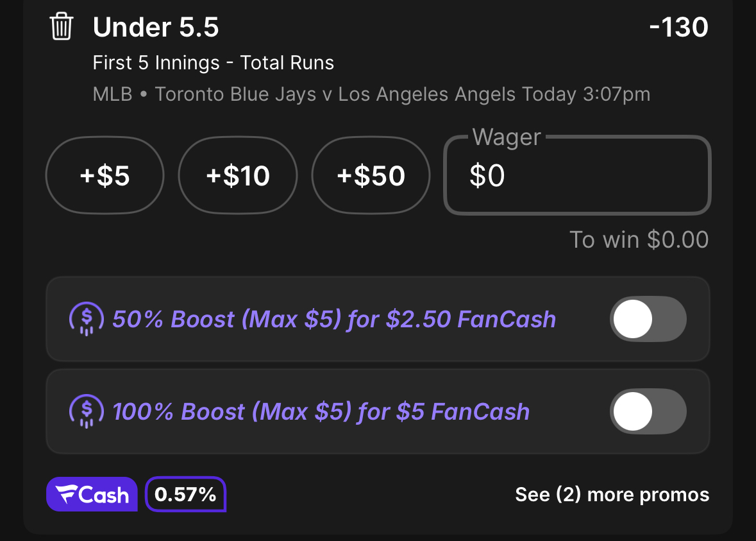Image resolution: width=756 pixels, height=541 pixels.
Task: Click the Wager field label
Action: [507, 137]
